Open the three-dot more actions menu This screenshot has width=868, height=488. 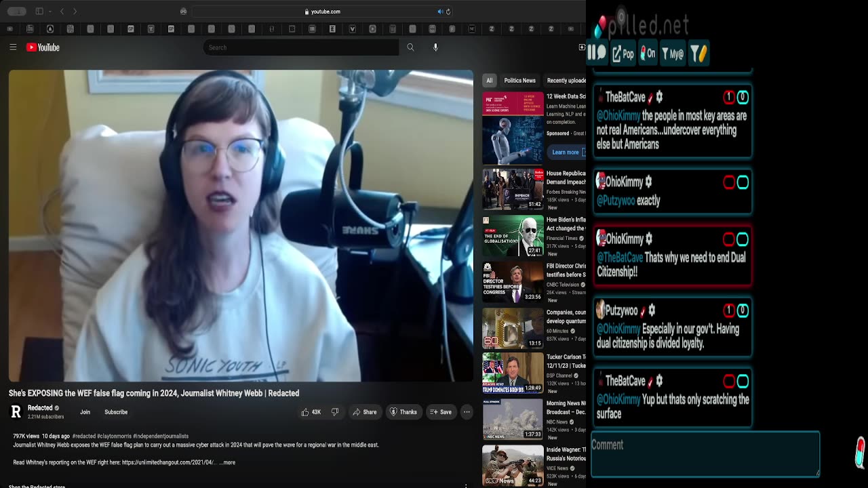point(467,412)
